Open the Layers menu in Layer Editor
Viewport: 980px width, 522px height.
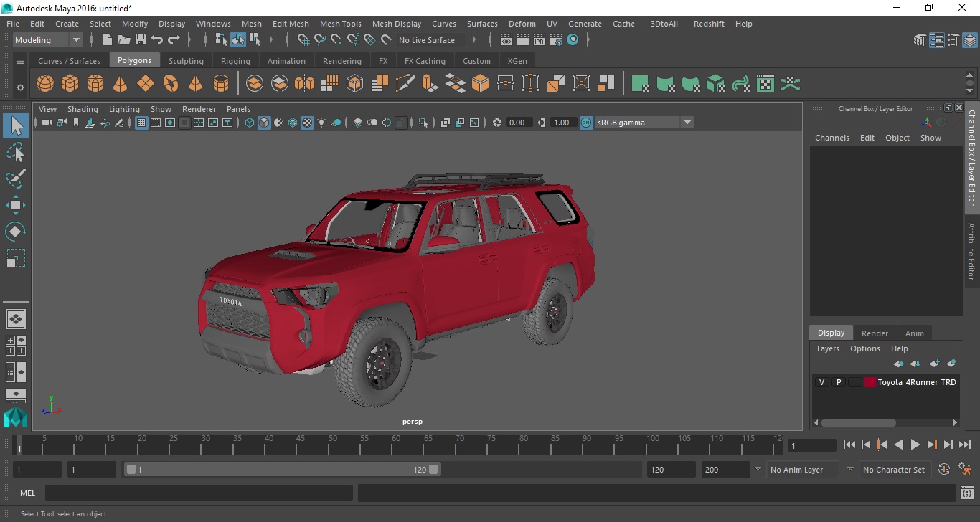(x=828, y=348)
